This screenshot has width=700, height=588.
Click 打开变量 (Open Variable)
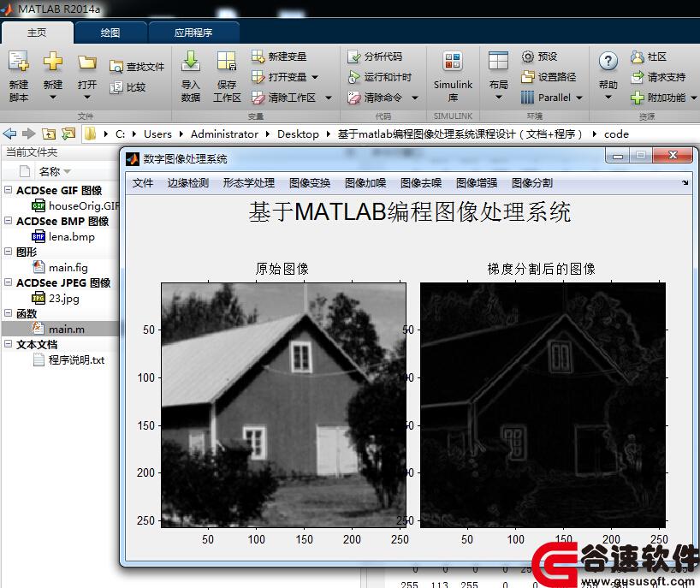point(279,77)
